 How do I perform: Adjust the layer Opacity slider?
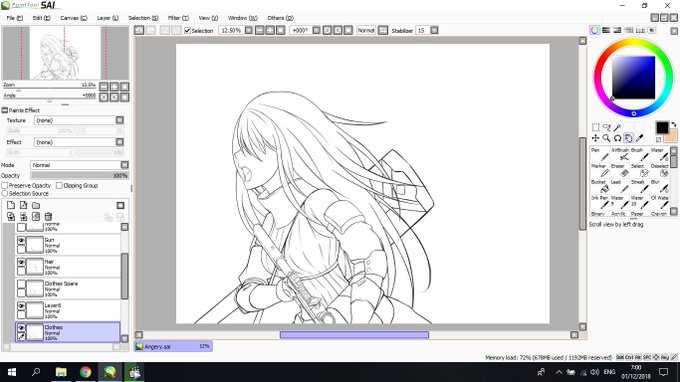[79, 175]
